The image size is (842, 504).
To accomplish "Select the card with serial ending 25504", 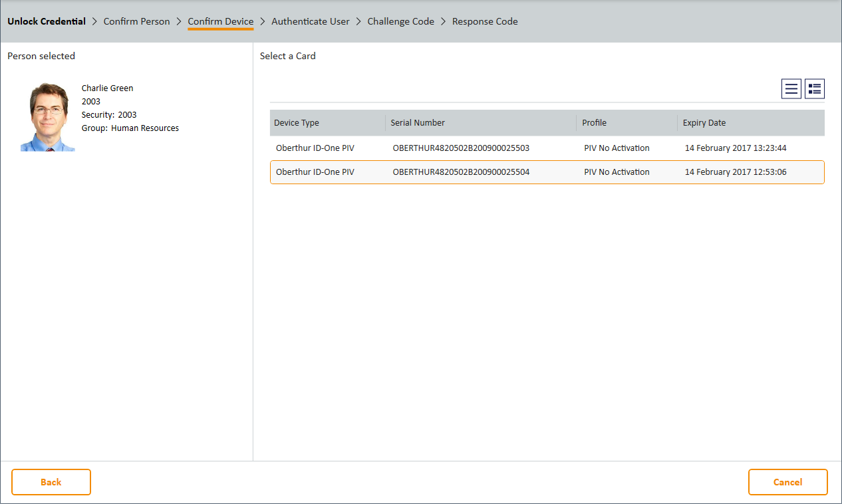I will point(461,172).
